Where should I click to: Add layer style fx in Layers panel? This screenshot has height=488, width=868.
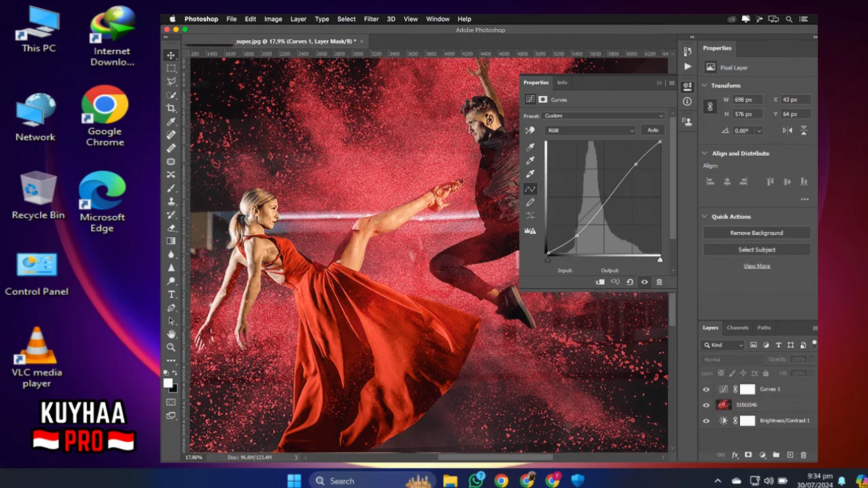point(735,455)
